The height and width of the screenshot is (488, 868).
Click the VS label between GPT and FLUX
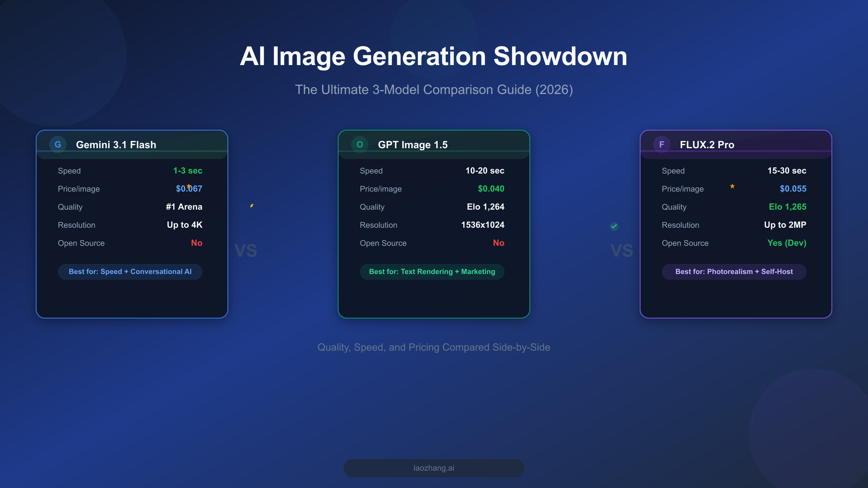pos(621,249)
